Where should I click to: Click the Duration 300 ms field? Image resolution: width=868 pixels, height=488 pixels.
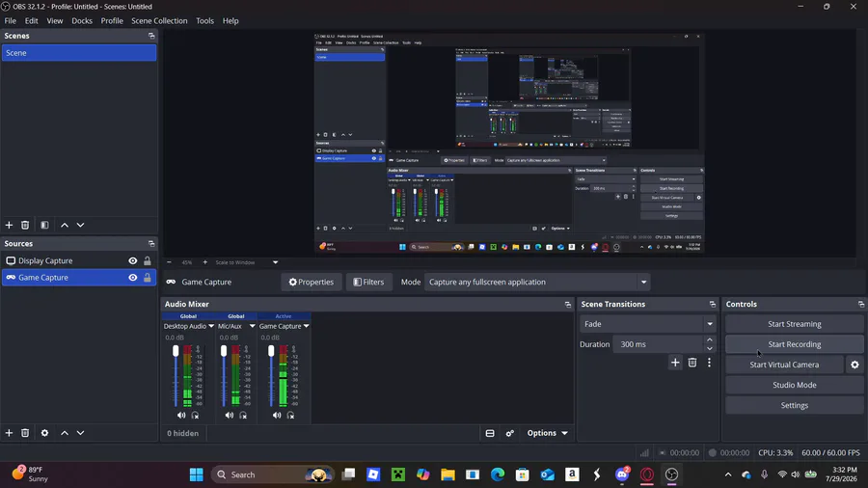coord(659,344)
